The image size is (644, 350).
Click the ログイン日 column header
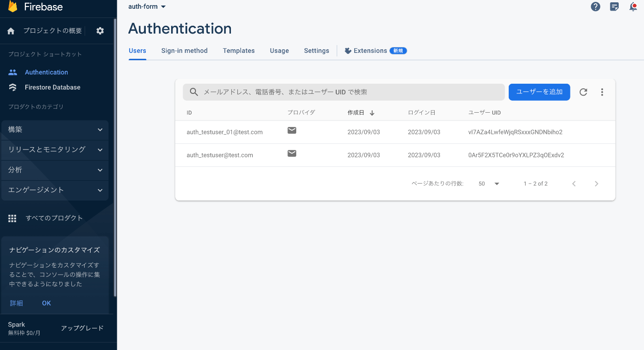421,113
